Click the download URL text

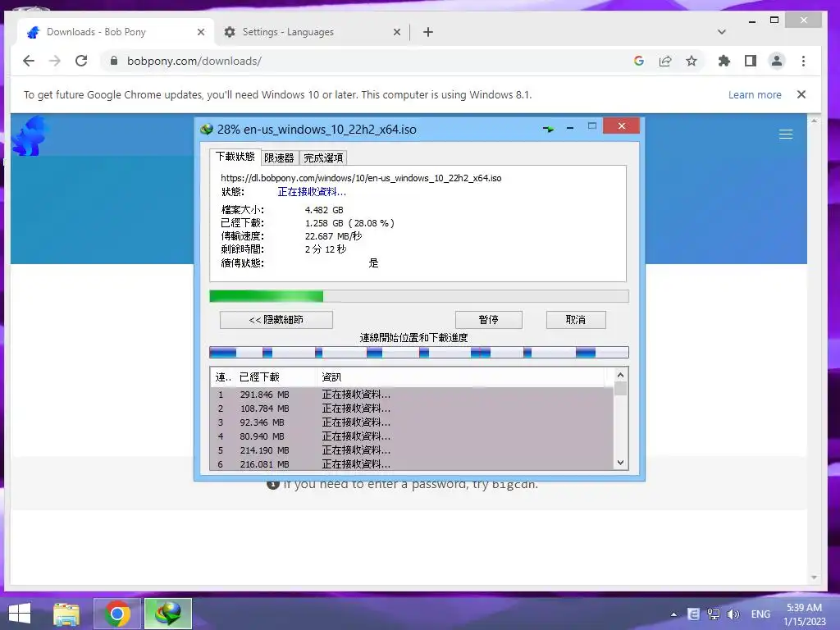[x=361, y=178]
